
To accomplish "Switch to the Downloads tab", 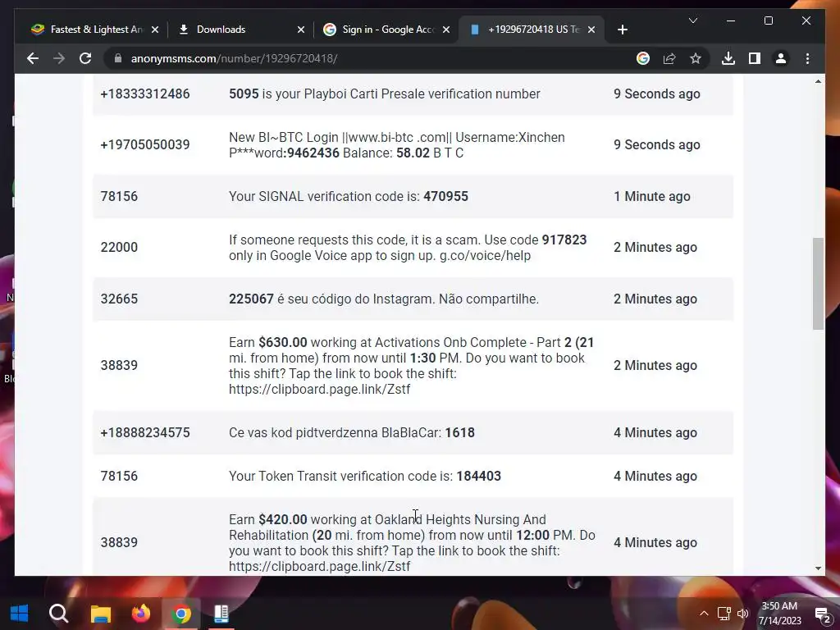I will [241, 30].
